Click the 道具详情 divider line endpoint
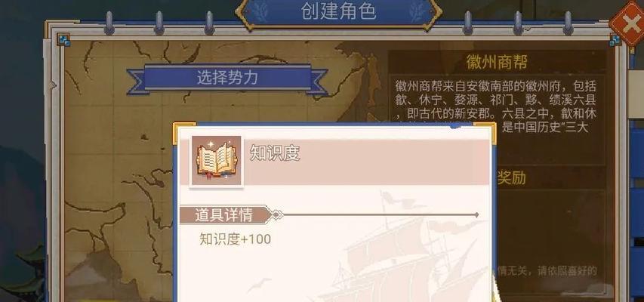The width and height of the screenshot is (644, 302). pos(476,215)
